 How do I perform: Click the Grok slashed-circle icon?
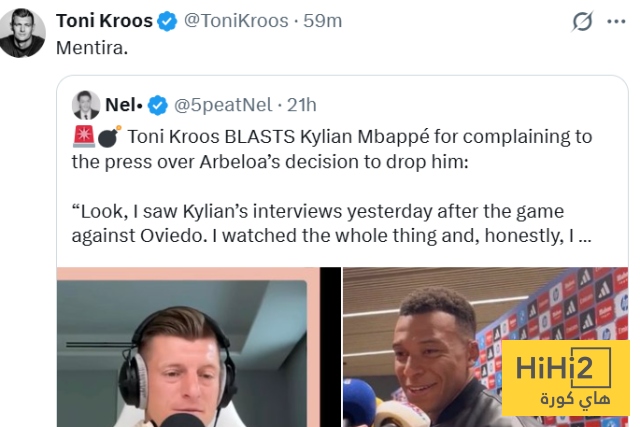[x=582, y=21]
